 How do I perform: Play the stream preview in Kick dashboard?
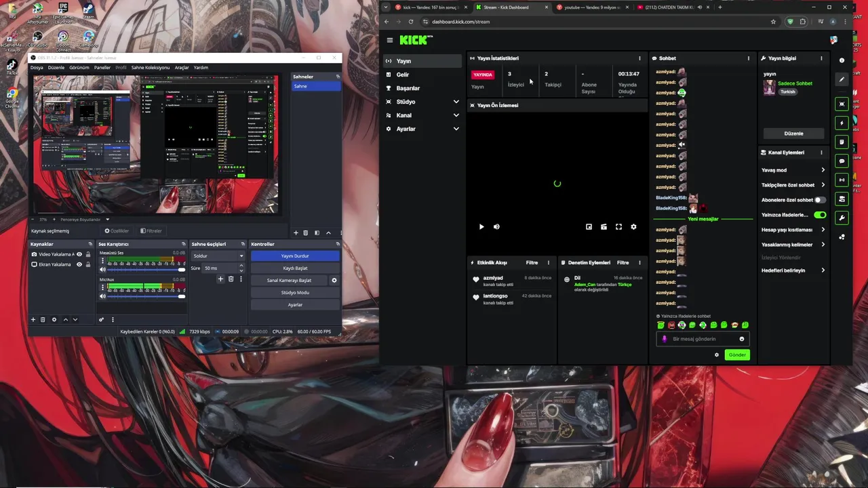481,227
